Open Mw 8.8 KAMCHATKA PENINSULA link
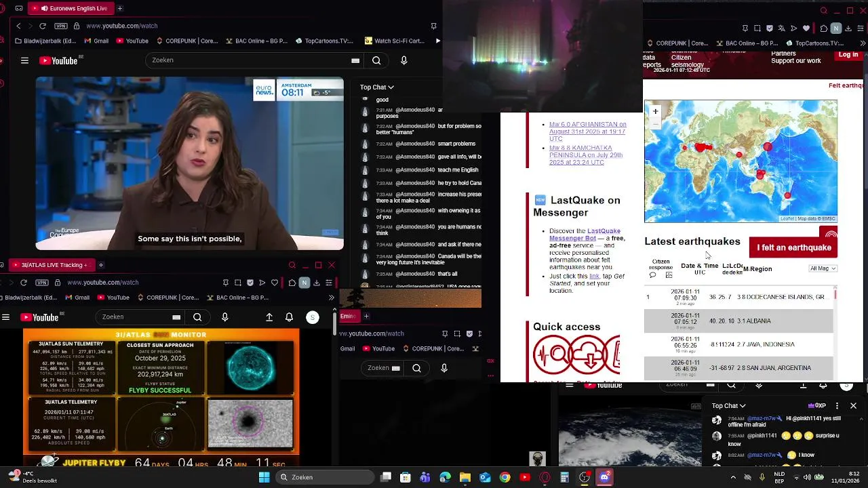This screenshot has width=868, height=488. (586, 155)
